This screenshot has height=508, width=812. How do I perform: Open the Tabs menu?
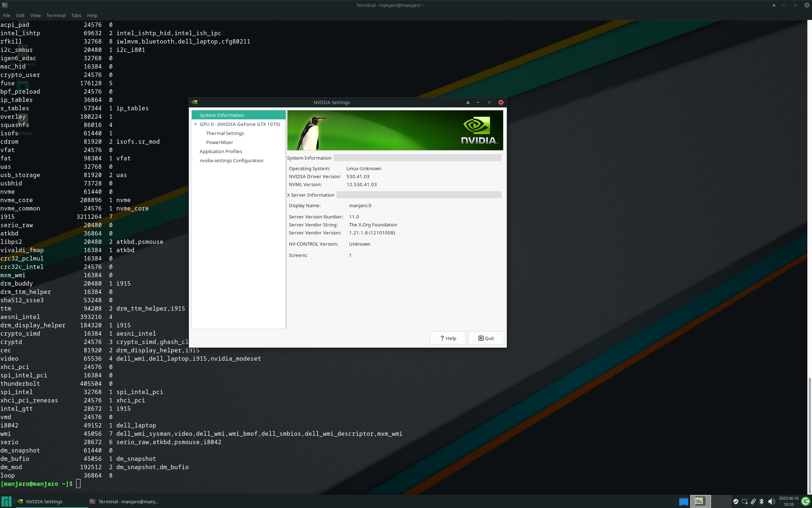(76, 15)
